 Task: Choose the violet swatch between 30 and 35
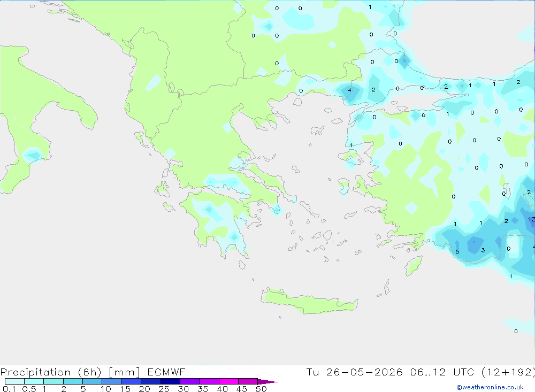tap(190, 381)
